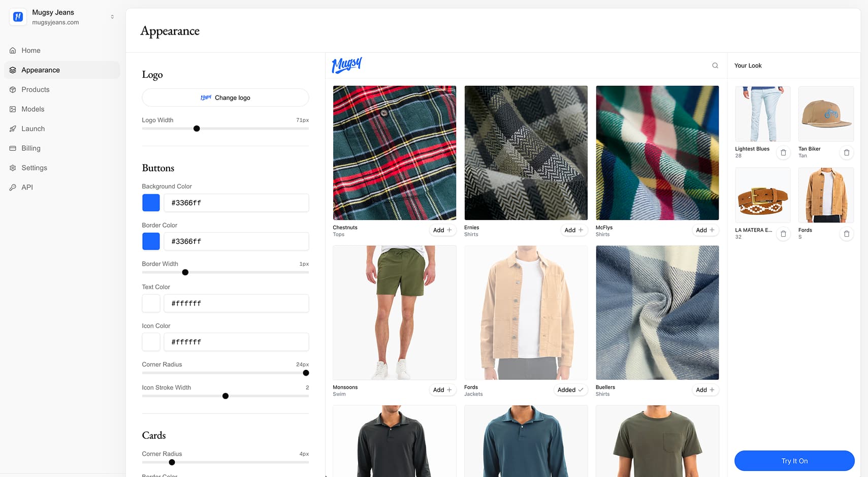Toggle Fords jackets off via Added button
The width and height of the screenshot is (868, 477).
570,390
